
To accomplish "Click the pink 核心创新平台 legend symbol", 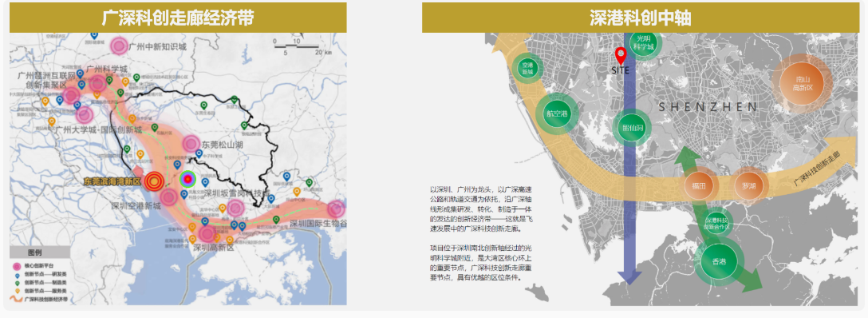I will [x=18, y=267].
